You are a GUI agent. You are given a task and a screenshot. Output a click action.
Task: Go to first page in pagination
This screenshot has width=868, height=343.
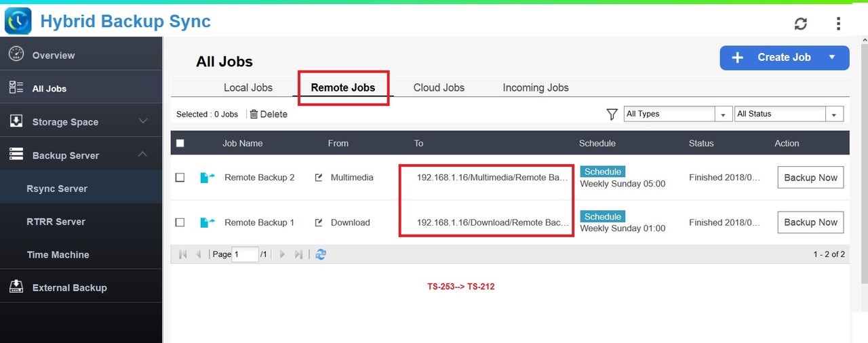tap(182, 254)
